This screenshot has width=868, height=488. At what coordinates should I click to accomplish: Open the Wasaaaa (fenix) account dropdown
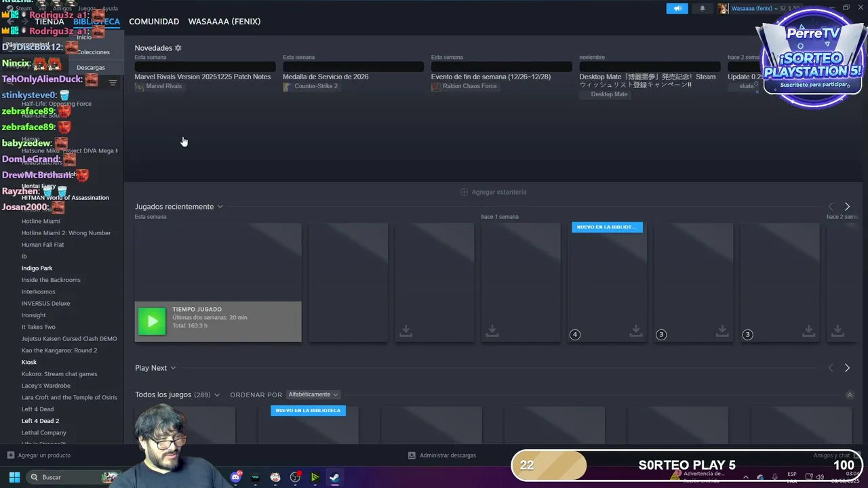753,8
